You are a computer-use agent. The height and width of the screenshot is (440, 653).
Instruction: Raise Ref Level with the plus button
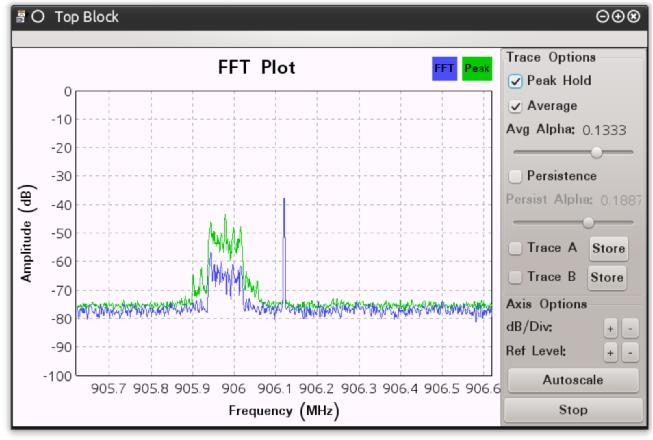611,353
